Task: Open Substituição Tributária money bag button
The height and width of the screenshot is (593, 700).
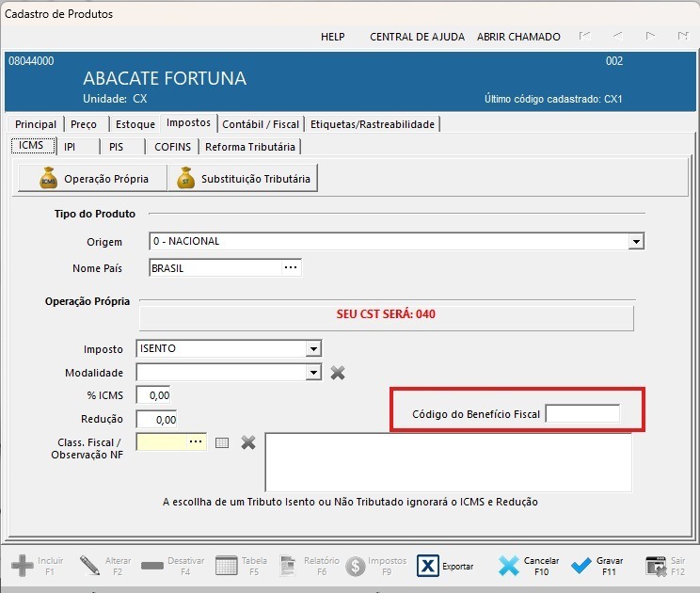Action: pyautogui.click(x=242, y=178)
